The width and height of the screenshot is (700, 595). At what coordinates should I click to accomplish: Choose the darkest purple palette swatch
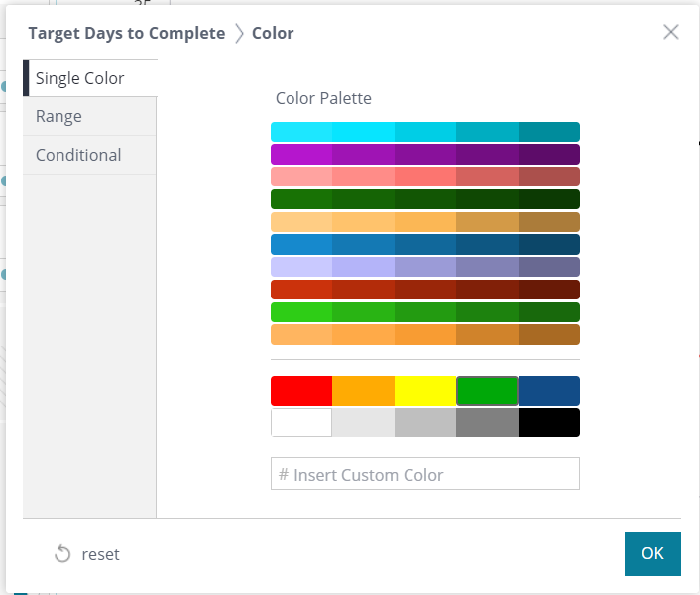coord(548,154)
